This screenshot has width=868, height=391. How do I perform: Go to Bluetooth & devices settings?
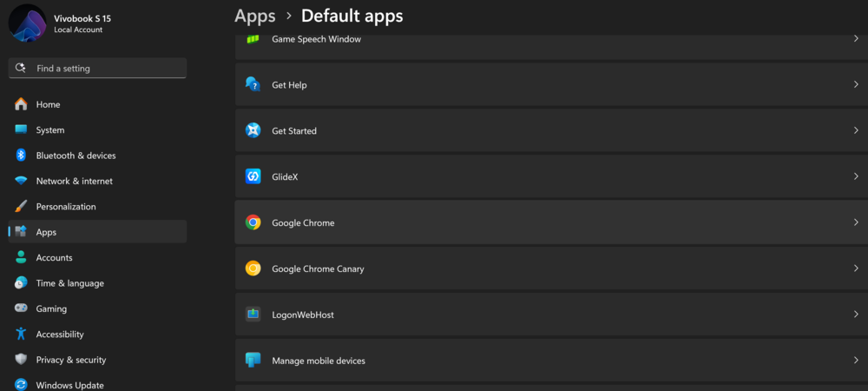(x=97, y=155)
